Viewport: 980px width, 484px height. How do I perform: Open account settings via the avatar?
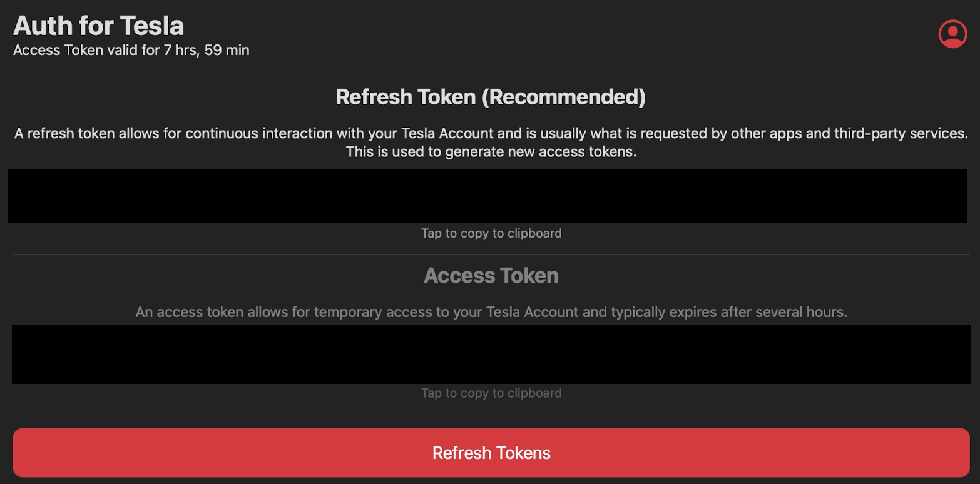tap(951, 34)
